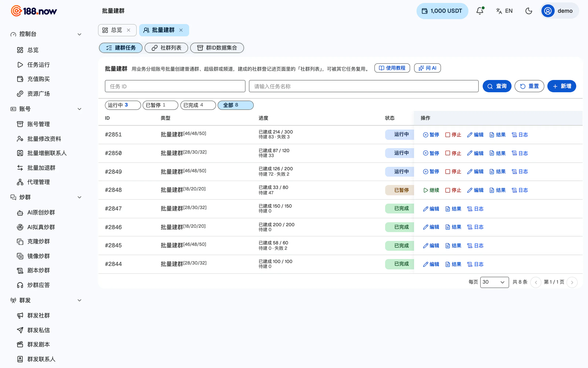This screenshot has height=368, width=588.
Task: Filter tasks by 已完成
Action: (x=198, y=105)
